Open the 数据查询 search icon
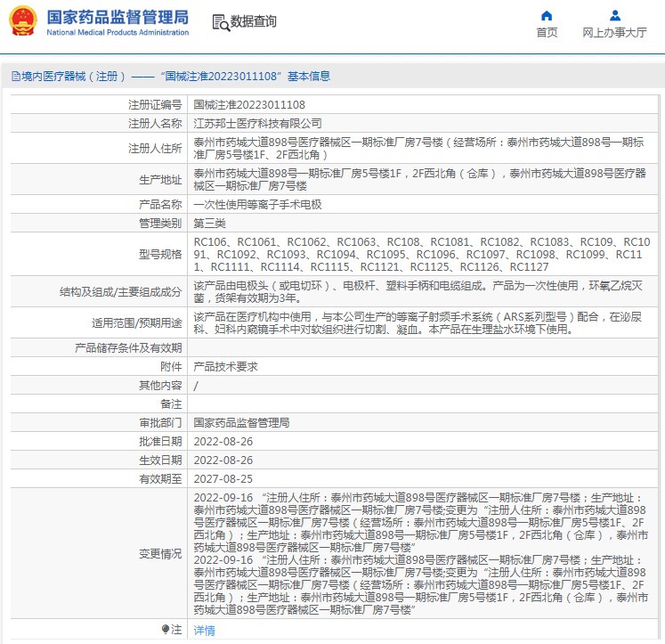 221,22
